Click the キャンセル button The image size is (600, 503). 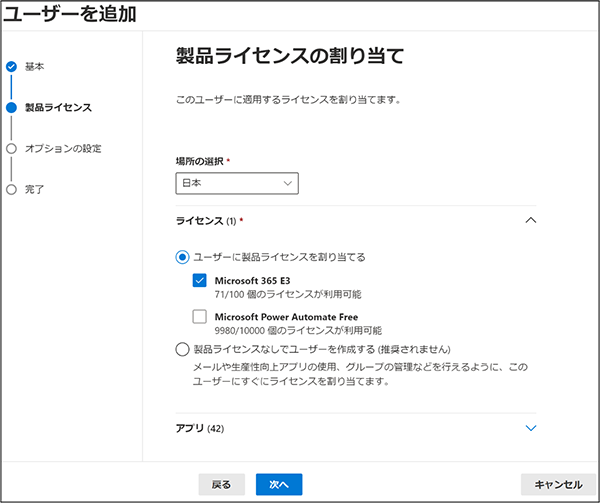[x=558, y=485]
